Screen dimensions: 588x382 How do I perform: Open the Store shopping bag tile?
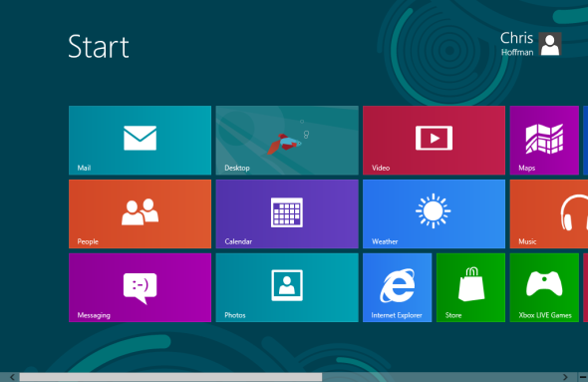pos(470,287)
